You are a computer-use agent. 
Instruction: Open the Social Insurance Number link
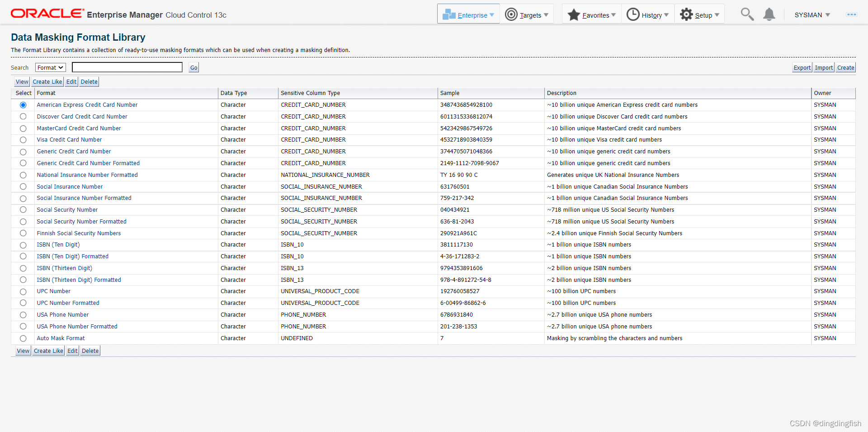[70, 187]
